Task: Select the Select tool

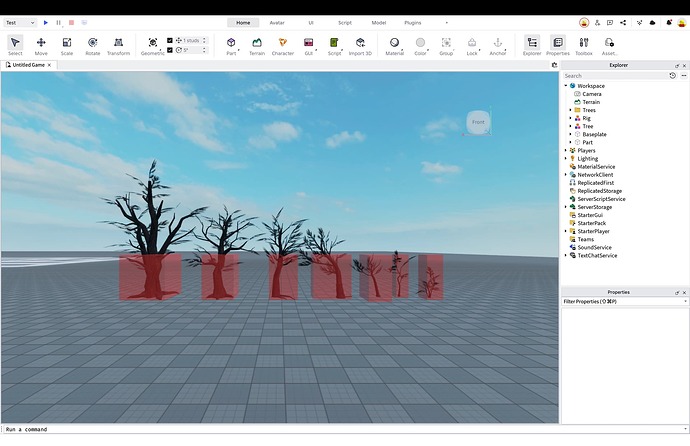Action: click(x=15, y=45)
